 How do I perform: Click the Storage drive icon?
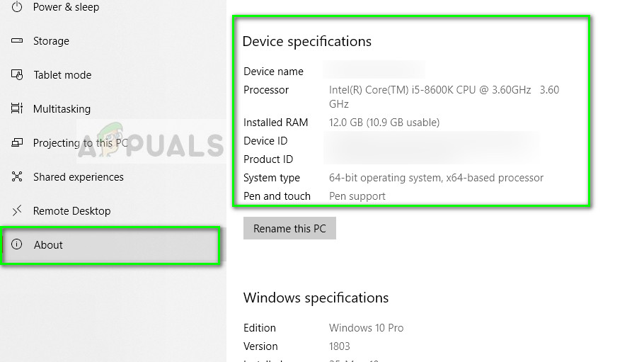tap(17, 41)
